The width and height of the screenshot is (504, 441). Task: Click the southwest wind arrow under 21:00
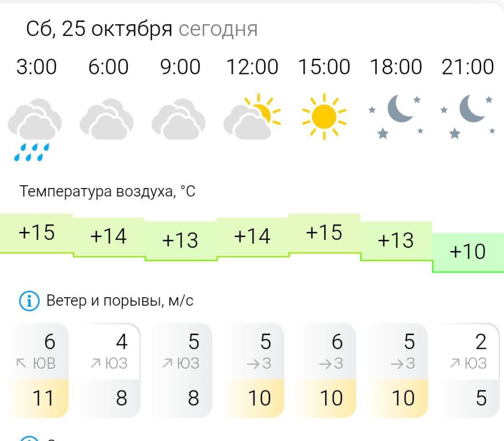[x=455, y=363]
